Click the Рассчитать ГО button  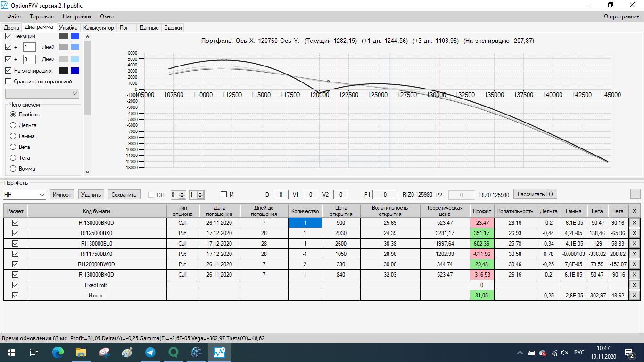tap(535, 194)
